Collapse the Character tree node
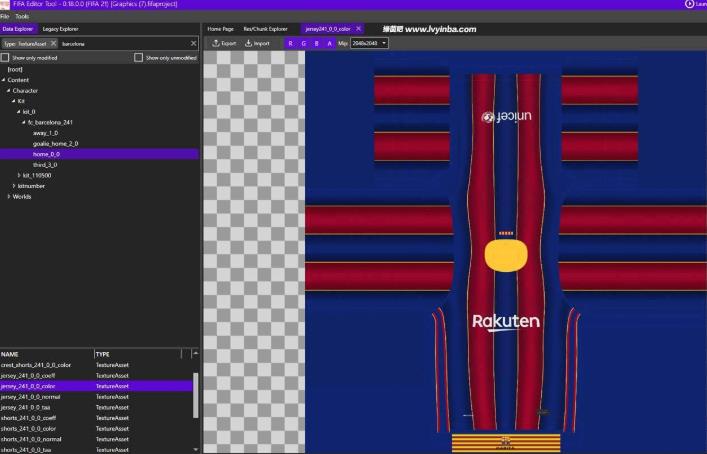Image resolution: width=707 pixels, height=454 pixels. pos(9,91)
